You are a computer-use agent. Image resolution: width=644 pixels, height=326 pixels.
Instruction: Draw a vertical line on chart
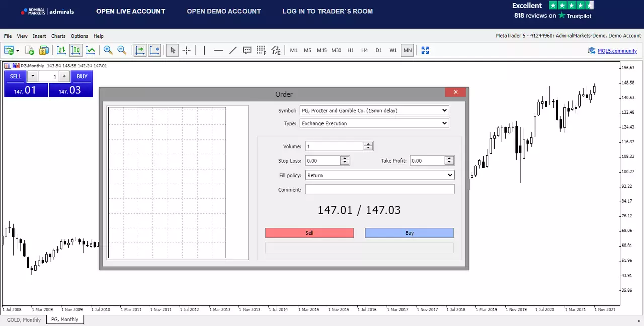tap(204, 50)
